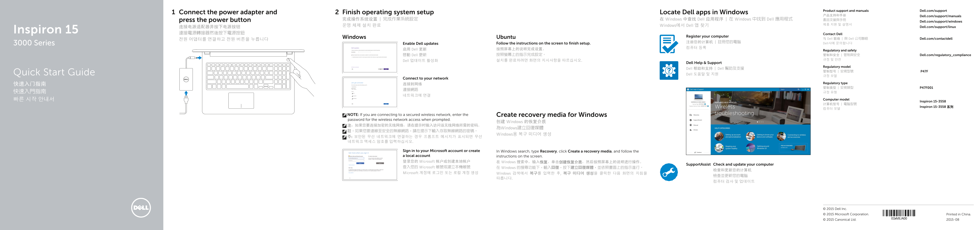This screenshot has height=230, width=980.
Task: Open the Dell.com/support/manuals link
Action: click(x=940, y=16)
